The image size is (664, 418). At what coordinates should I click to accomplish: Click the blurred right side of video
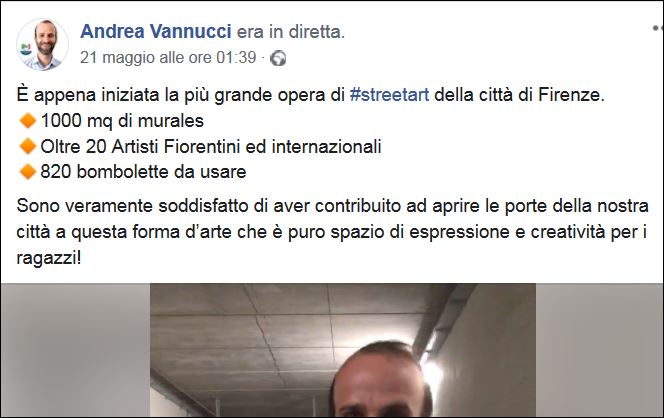(599, 351)
